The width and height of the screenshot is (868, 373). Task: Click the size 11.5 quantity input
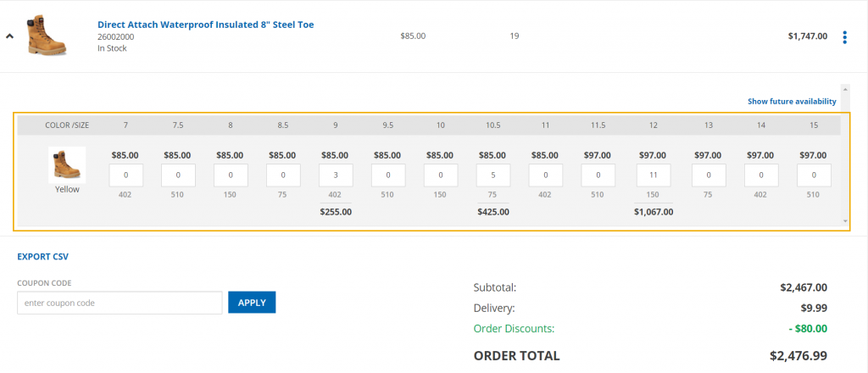pyautogui.click(x=598, y=175)
